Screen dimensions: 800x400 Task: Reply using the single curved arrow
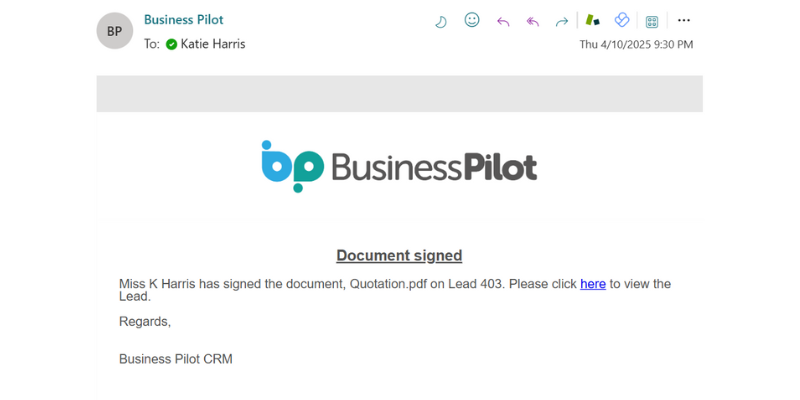(x=503, y=21)
